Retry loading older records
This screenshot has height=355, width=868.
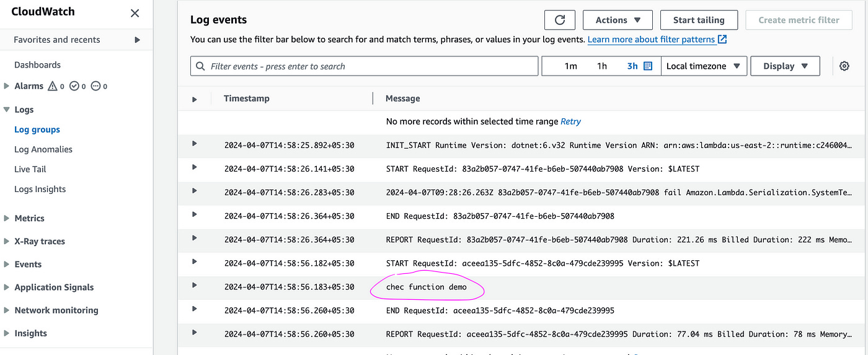(x=570, y=121)
